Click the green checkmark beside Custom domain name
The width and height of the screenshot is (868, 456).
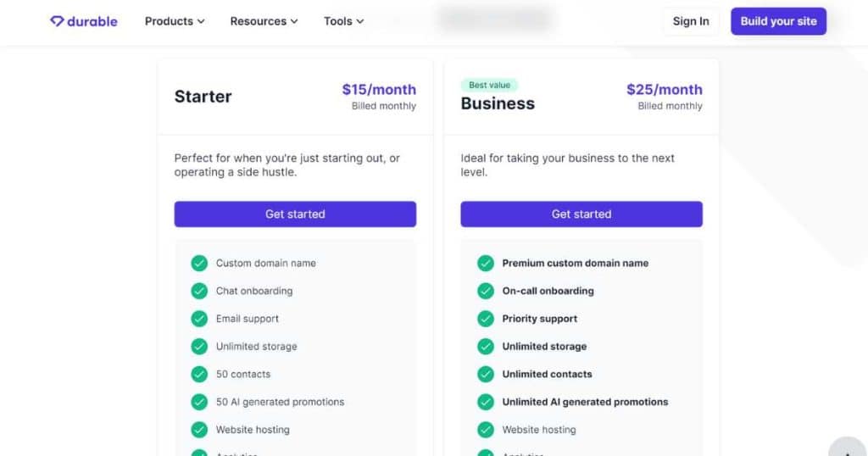[x=199, y=263]
